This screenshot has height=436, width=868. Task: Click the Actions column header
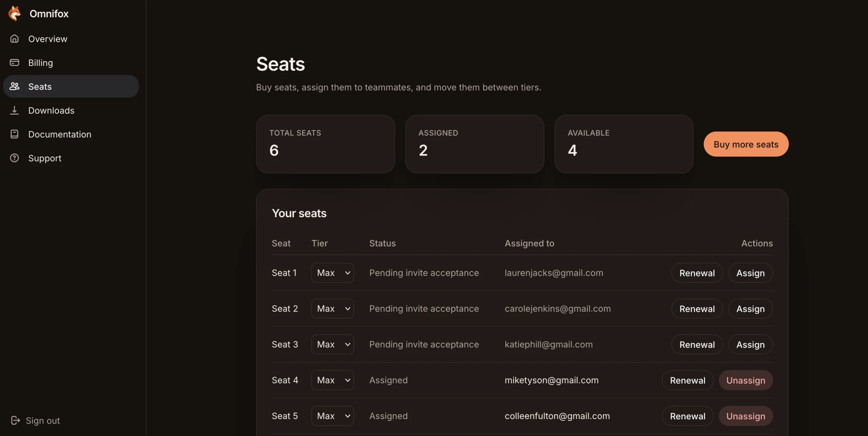coord(757,243)
